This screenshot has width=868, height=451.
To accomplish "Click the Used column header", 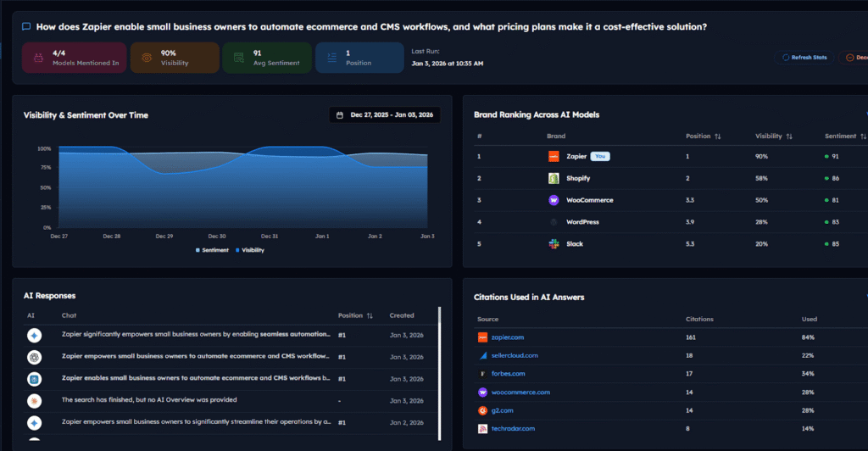I will pos(810,320).
